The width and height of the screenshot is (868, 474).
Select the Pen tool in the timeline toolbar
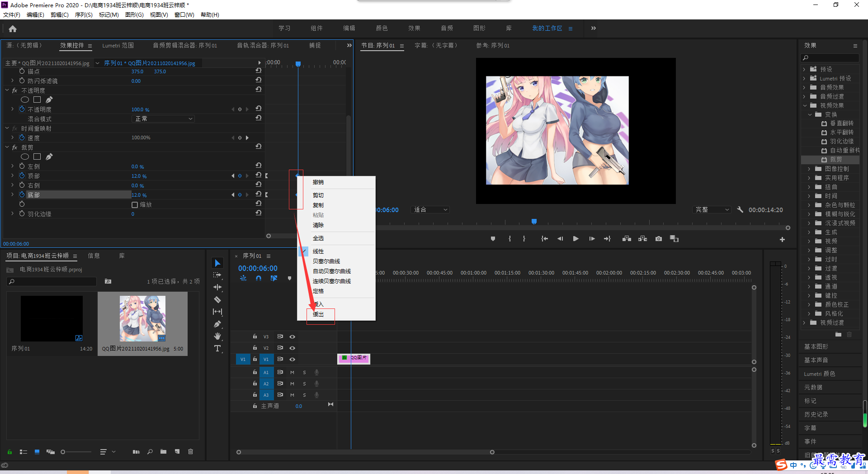217,324
